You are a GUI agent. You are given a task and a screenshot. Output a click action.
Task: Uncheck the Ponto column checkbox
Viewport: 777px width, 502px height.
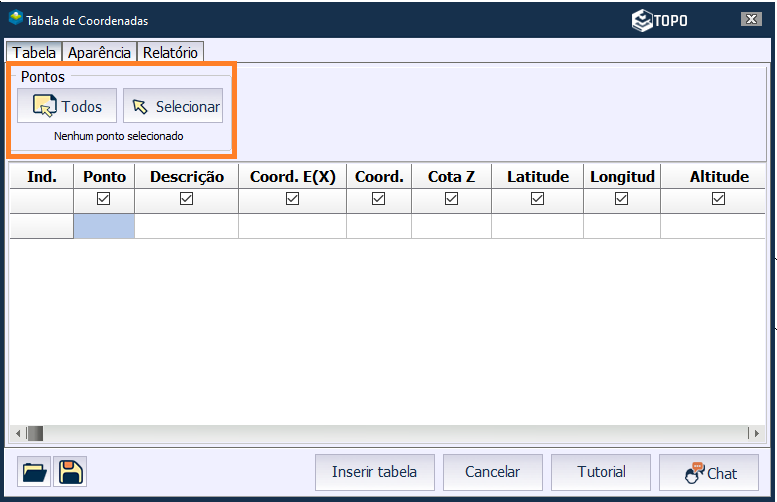click(104, 200)
